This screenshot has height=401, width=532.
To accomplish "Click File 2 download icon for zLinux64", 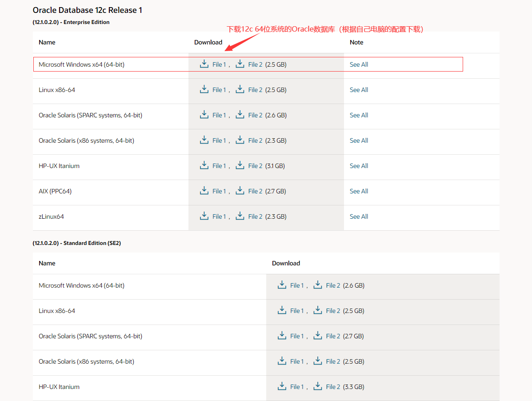I will [x=240, y=216].
